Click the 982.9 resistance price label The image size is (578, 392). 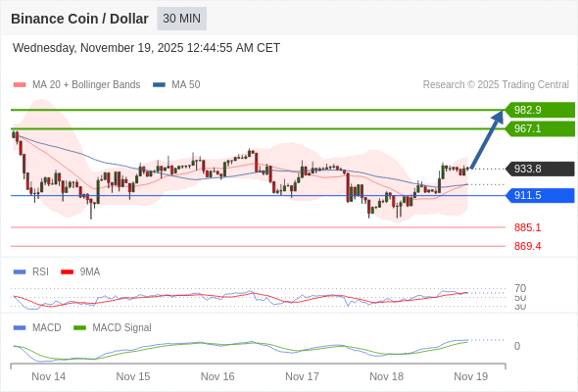[540, 110]
